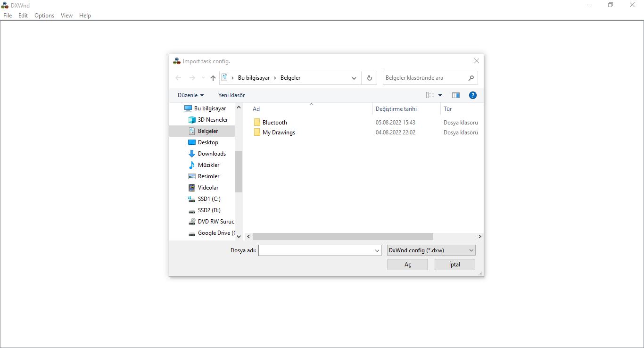644x348 pixels.
Task: Go back with the left arrow button
Action: point(178,78)
